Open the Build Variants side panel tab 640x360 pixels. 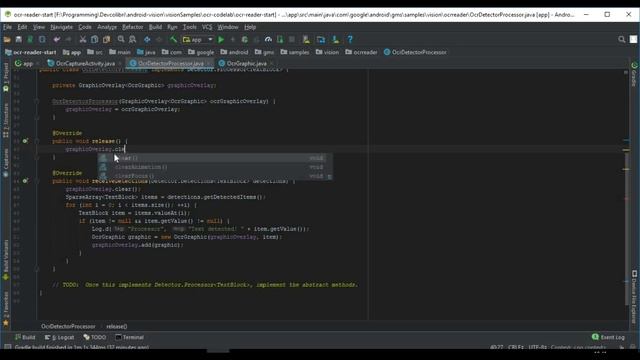click(6, 260)
